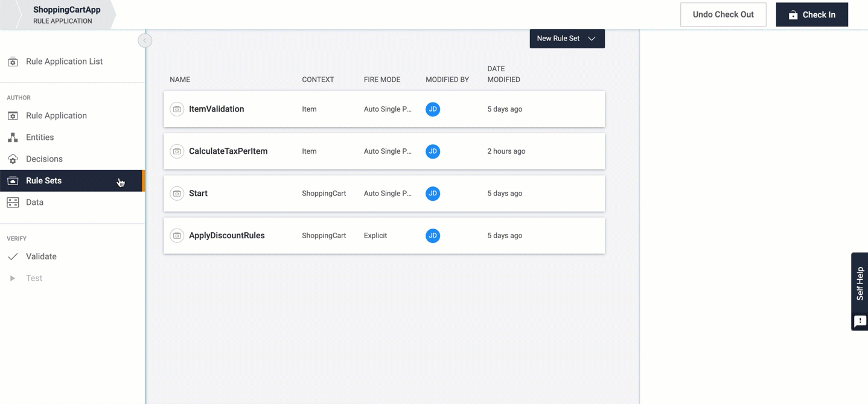This screenshot has width=868, height=404.
Task: Click the fire mode of CalculateTaxPerItem
Action: point(388,151)
